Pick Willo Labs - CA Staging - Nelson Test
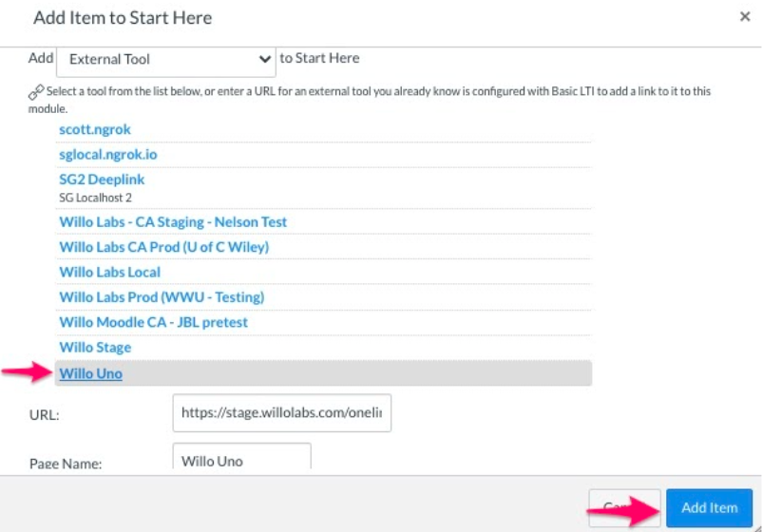 [x=173, y=222]
